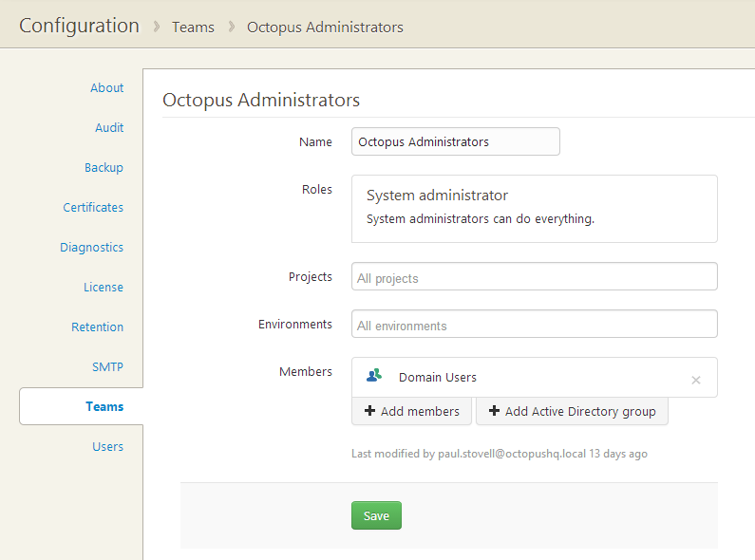Go to the Audit section

(109, 127)
